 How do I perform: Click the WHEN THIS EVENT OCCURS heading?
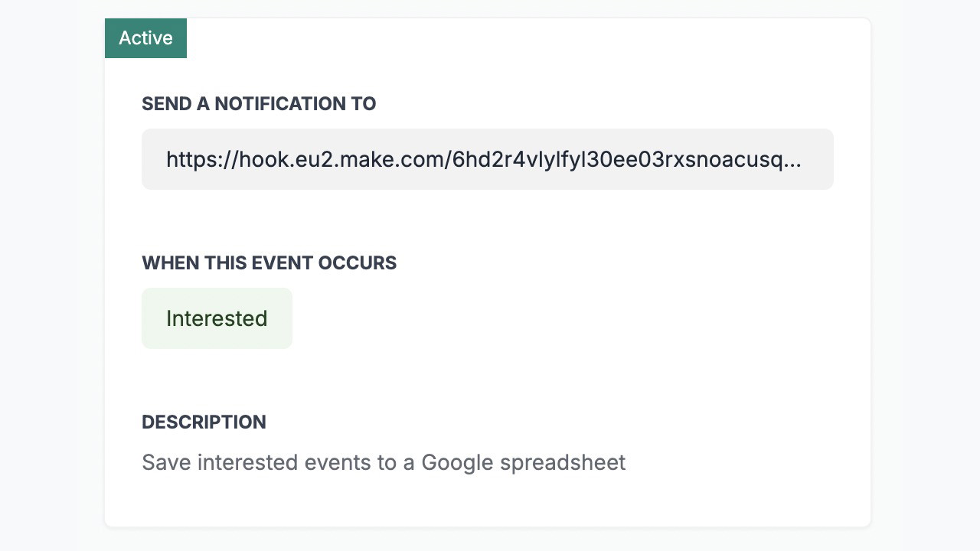click(x=269, y=263)
